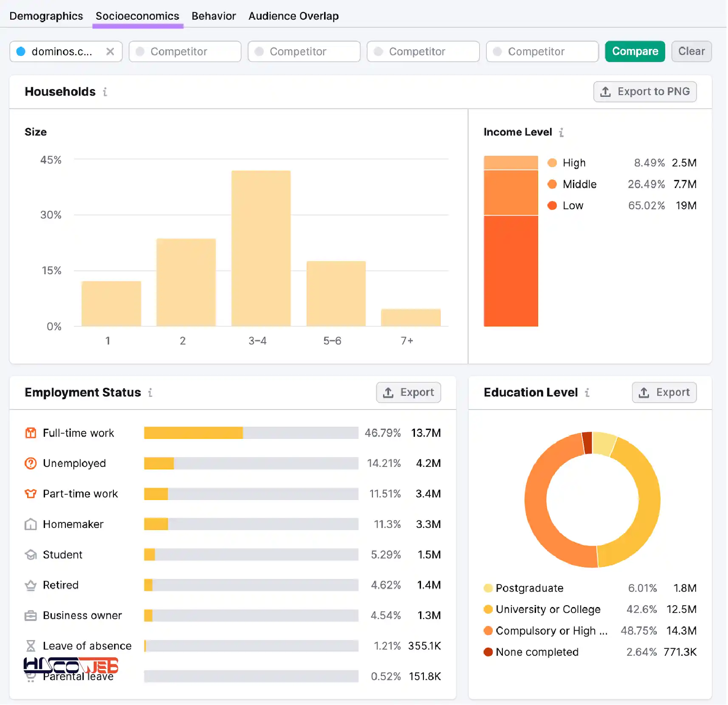Open the Audience Overlap tab
This screenshot has width=728, height=705.
point(293,16)
